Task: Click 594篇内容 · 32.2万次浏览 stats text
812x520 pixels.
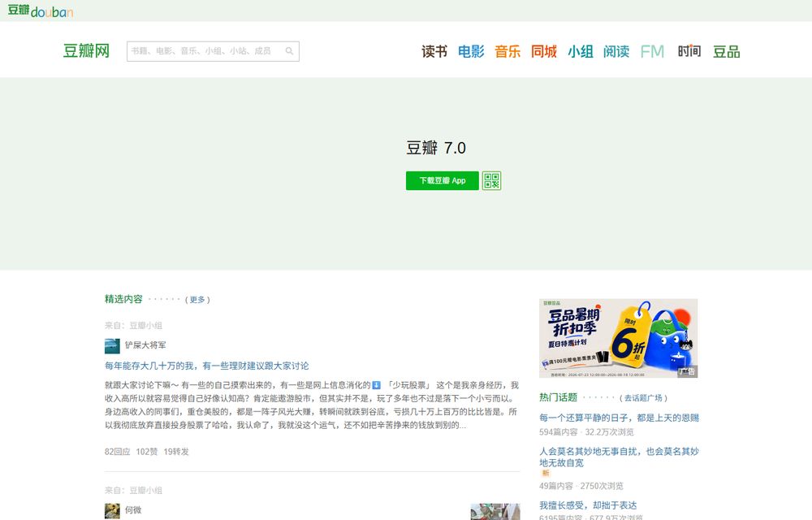Action: click(586, 432)
